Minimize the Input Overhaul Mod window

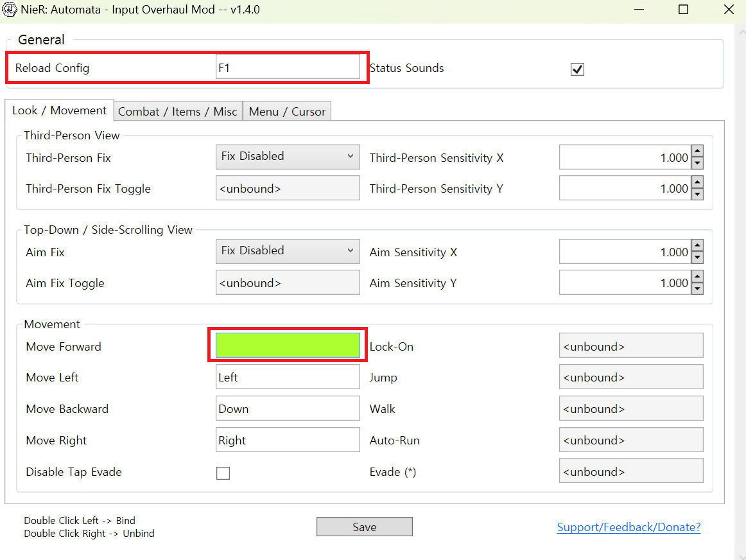click(639, 10)
